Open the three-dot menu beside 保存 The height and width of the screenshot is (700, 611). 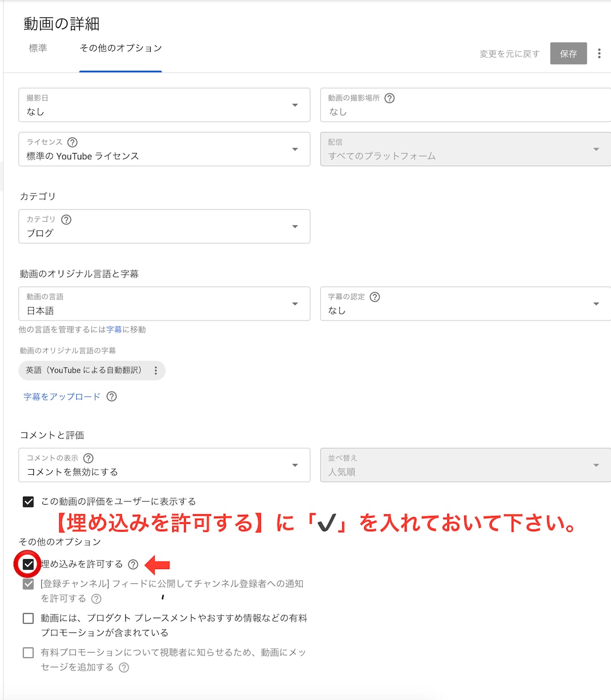[599, 54]
